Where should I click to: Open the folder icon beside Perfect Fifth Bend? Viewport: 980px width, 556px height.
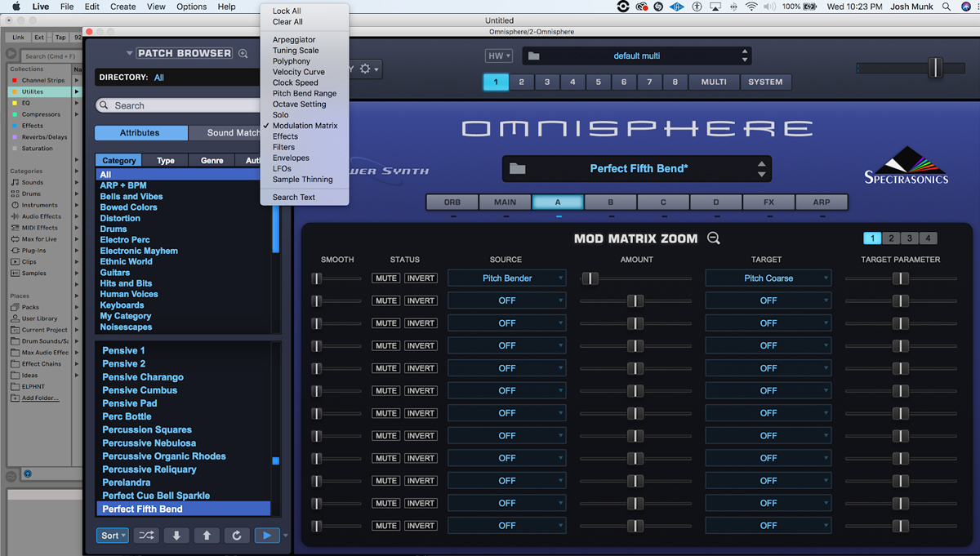[517, 169]
